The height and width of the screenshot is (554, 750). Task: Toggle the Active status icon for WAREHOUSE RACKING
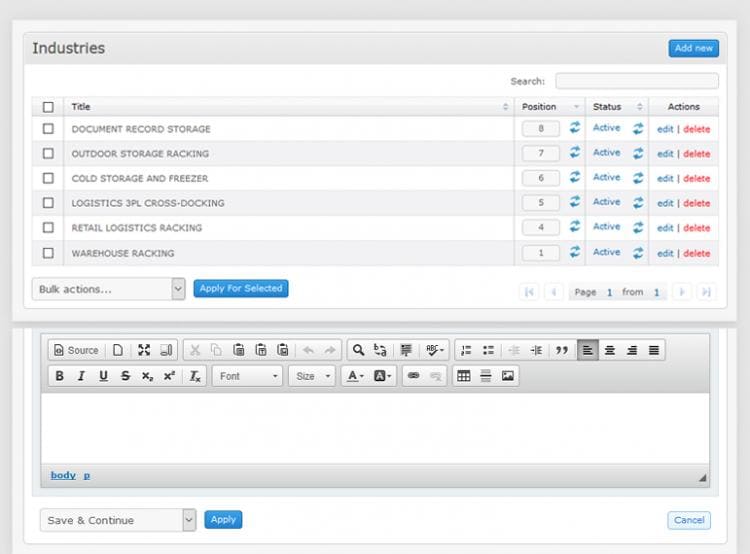pos(638,253)
